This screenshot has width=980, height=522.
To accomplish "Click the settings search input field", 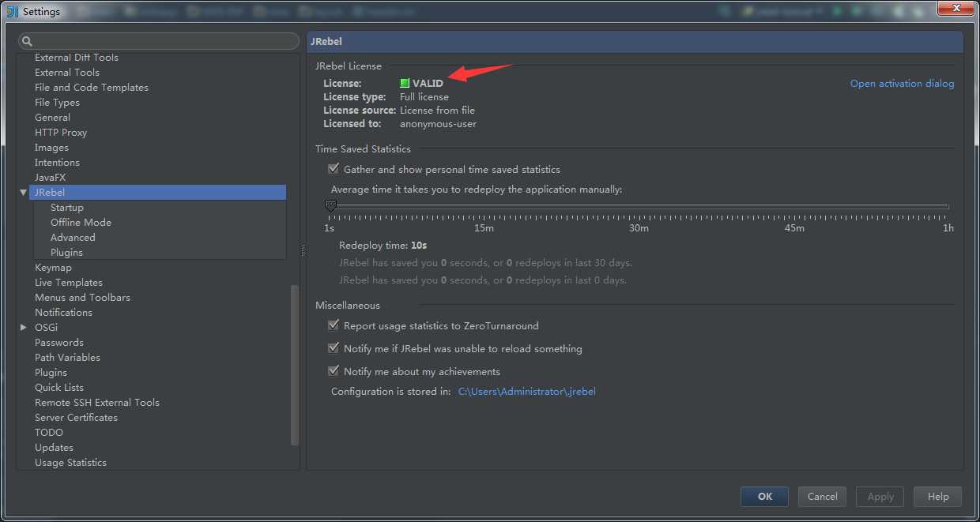I will (x=159, y=42).
